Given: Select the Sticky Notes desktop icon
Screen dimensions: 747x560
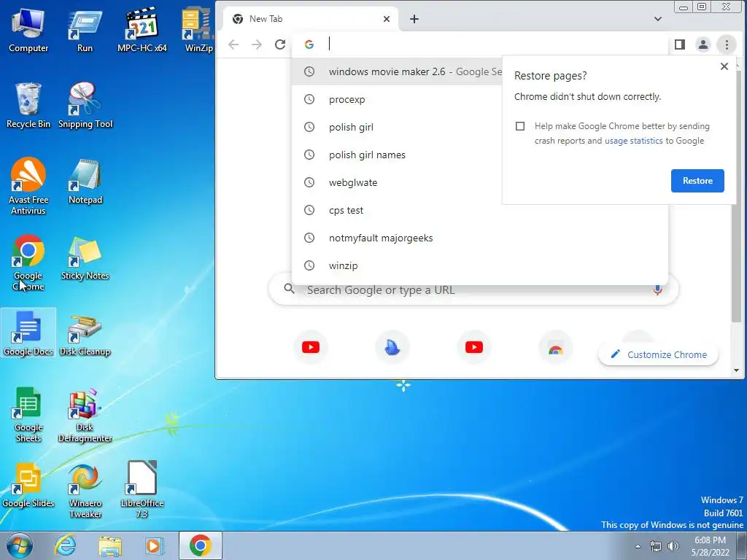Looking at the screenshot, I should [85, 257].
